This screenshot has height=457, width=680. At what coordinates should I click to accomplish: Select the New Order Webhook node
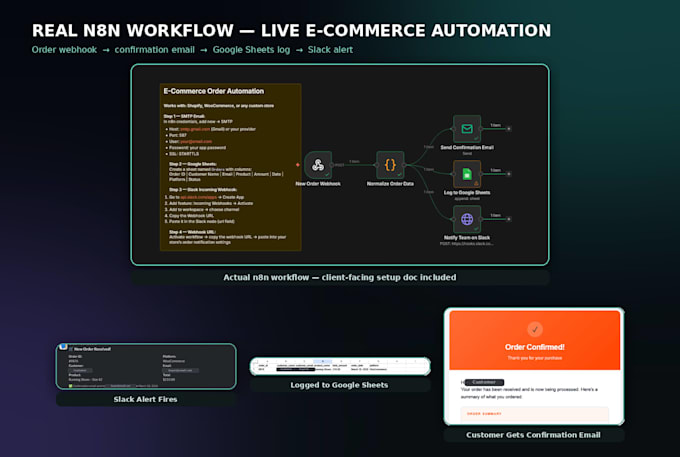click(318, 165)
